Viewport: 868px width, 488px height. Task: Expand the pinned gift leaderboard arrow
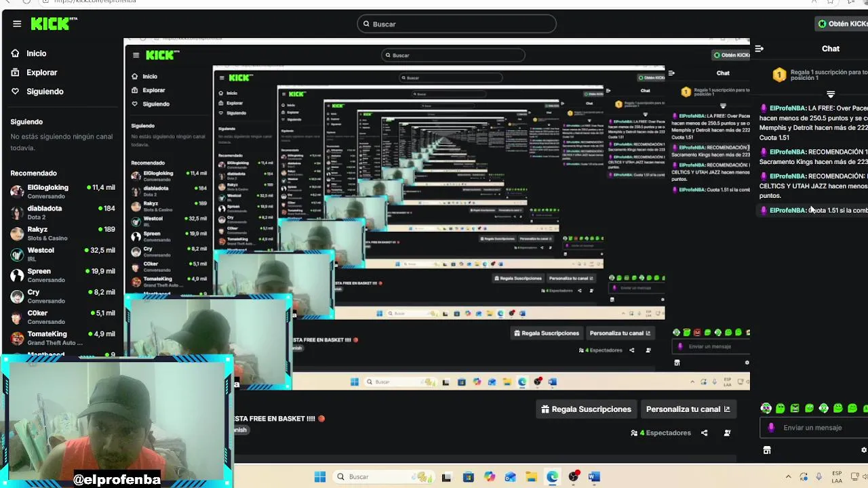[x=831, y=94]
